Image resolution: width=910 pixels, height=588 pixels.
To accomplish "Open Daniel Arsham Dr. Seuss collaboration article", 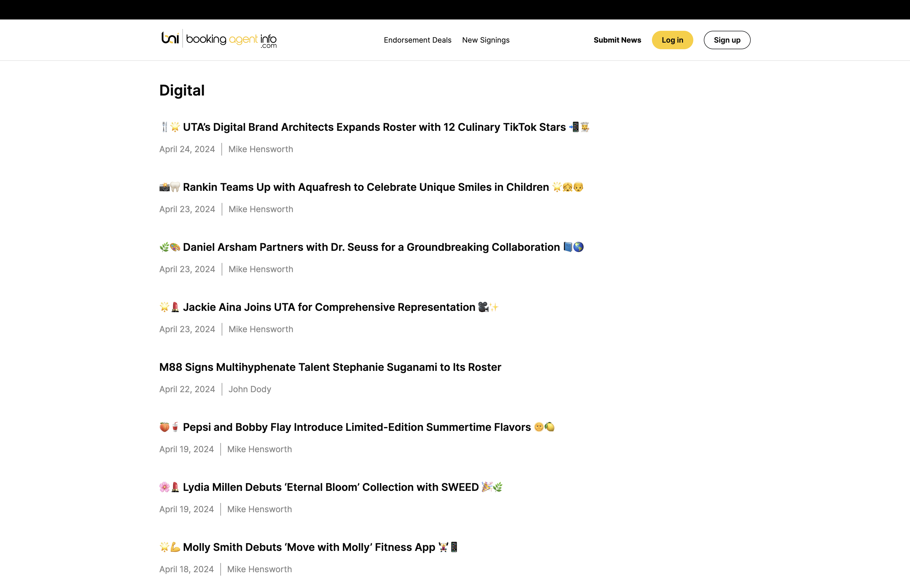I will point(372,247).
